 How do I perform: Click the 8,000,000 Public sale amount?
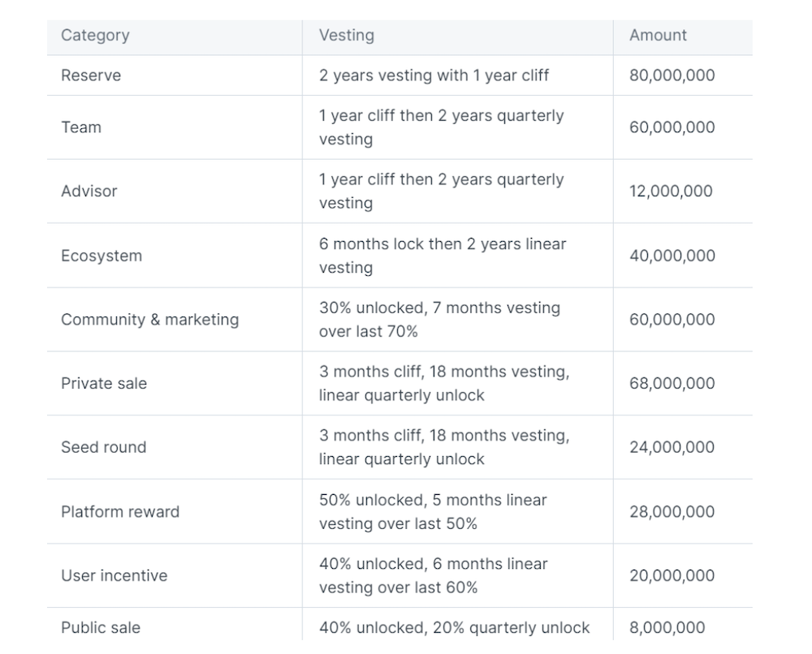[667, 627]
